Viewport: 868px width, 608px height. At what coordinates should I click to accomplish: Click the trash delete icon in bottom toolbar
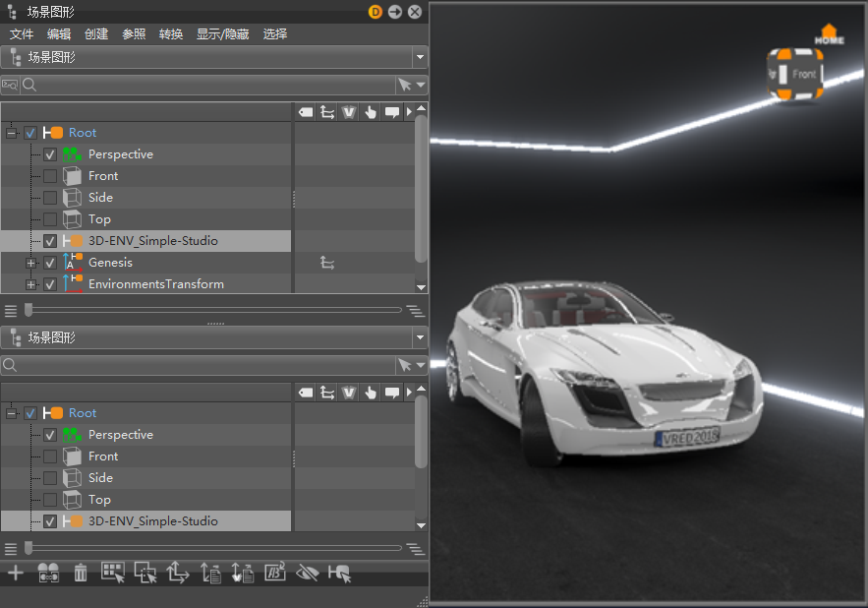point(81,573)
